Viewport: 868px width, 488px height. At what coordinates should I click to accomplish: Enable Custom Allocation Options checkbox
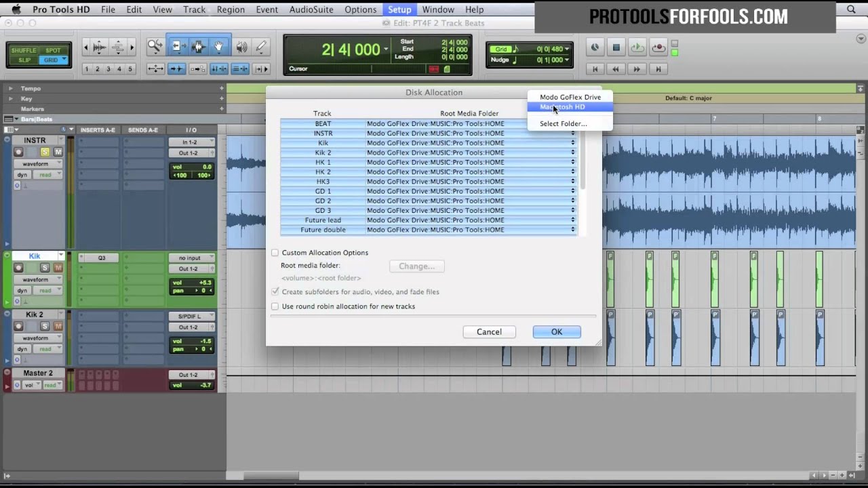[275, 253]
